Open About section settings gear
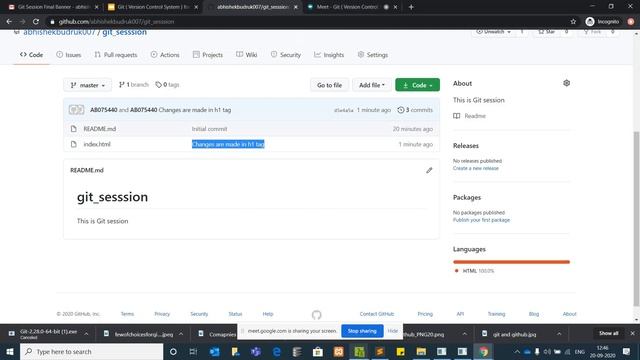 tap(567, 83)
